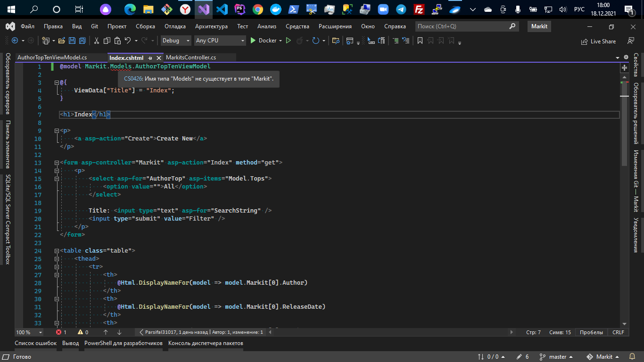
Task: Go to the next issue with down arrow
Action: 119,332
